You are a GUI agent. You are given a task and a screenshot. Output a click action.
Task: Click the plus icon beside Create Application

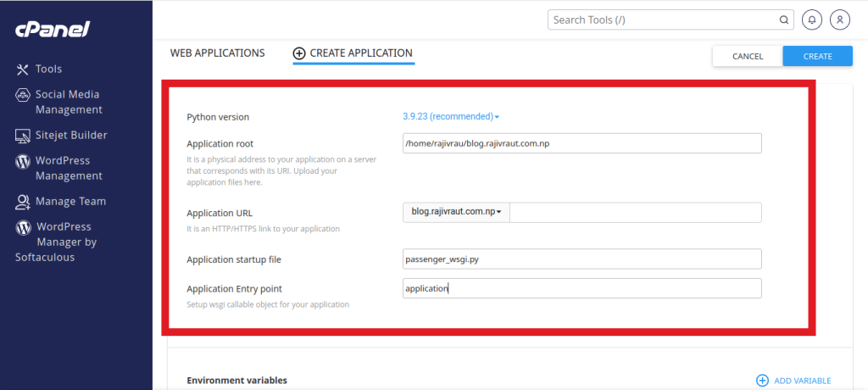pos(299,53)
